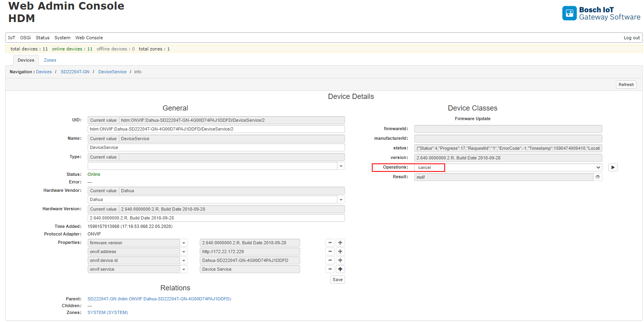The image size is (644, 322).
Task: Open the OSGi menu
Action: (25, 38)
